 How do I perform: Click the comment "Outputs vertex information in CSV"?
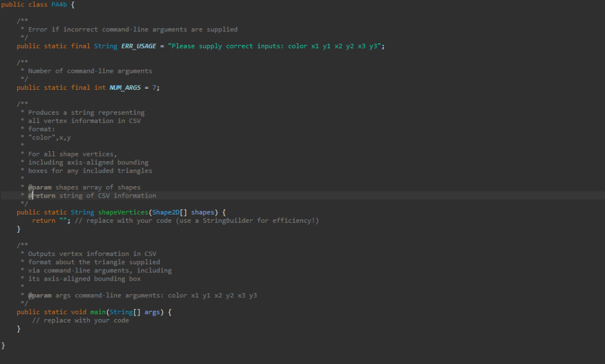point(92,253)
